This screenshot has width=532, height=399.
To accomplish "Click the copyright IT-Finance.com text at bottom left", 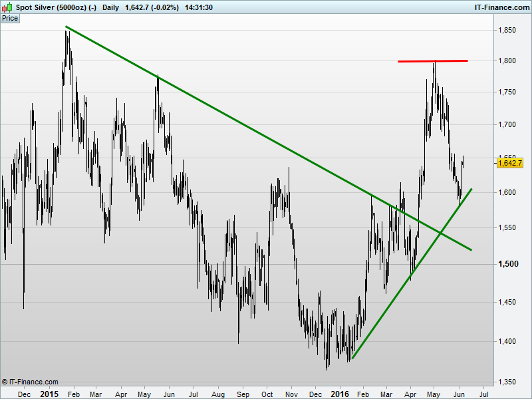I will 30,382.
